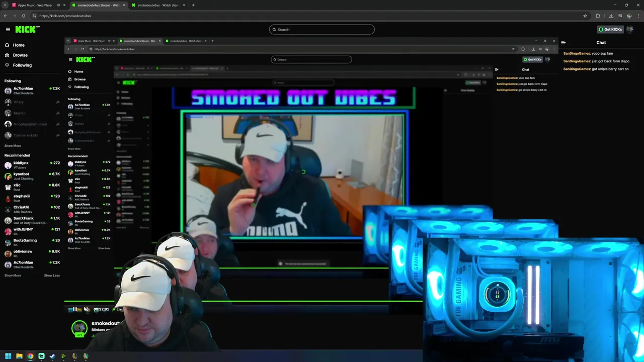Viewport: 644px width, 362px height.
Task: Open the hamburger menu beside the KICK logo
Action: 8,30
